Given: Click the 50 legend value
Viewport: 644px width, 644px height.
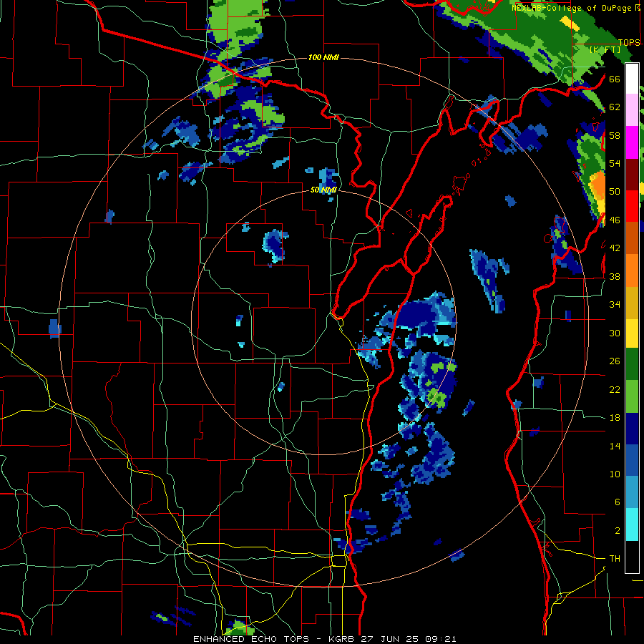Looking at the screenshot, I should (615, 192).
